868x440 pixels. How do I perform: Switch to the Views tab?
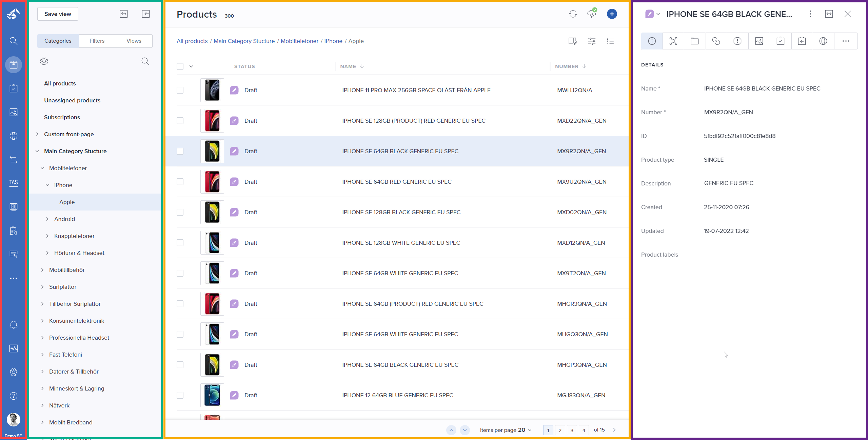click(133, 41)
